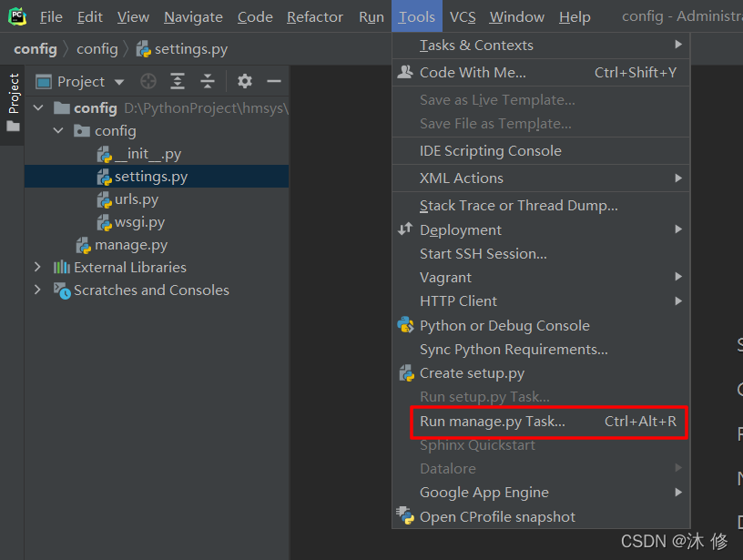Open the Tasks & Contexts submenu

click(541, 45)
